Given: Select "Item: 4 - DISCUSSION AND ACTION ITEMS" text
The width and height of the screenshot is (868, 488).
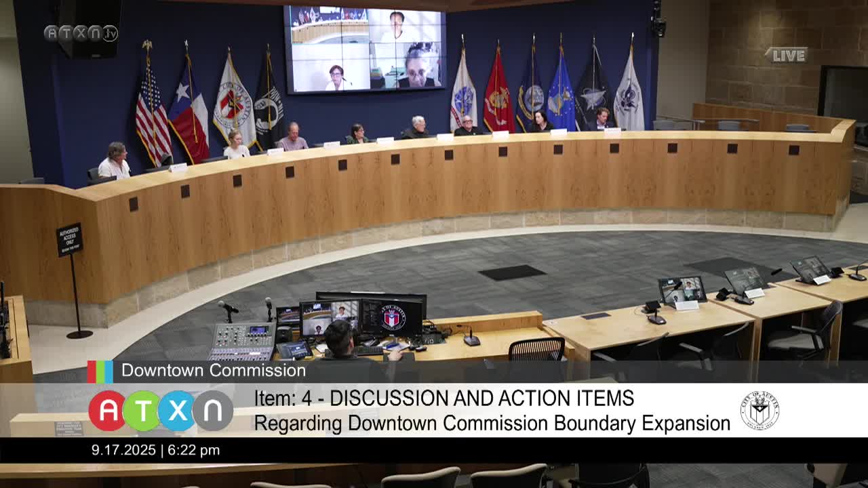Looking at the screenshot, I should pos(444,398).
